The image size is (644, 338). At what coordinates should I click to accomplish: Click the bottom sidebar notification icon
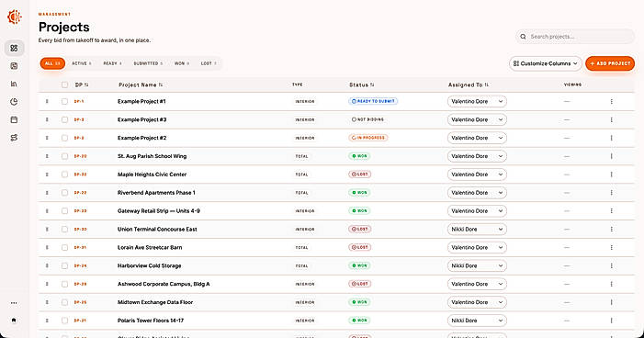point(14,321)
